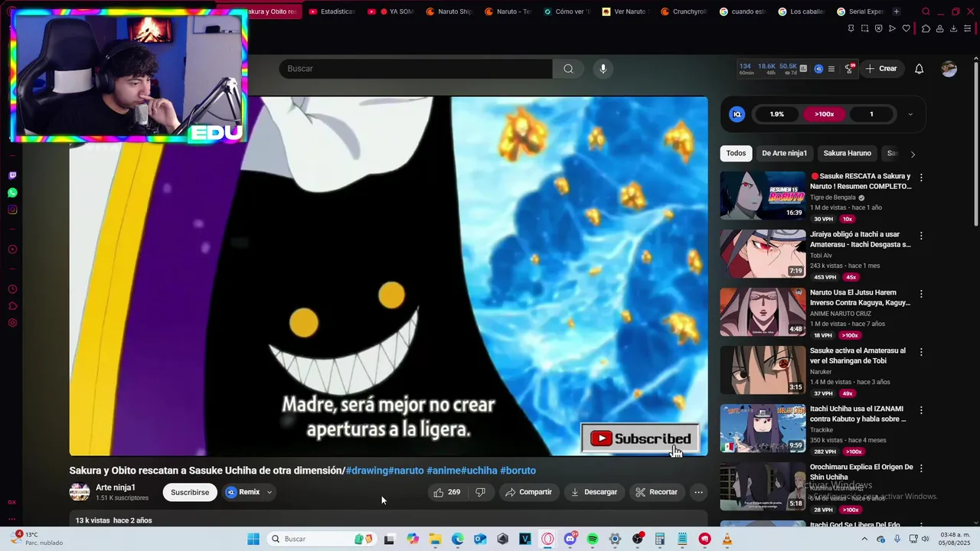Open sidebar settings gear icon
Image resolution: width=980 pixels, height=551 pixels.
coord(12,323)
